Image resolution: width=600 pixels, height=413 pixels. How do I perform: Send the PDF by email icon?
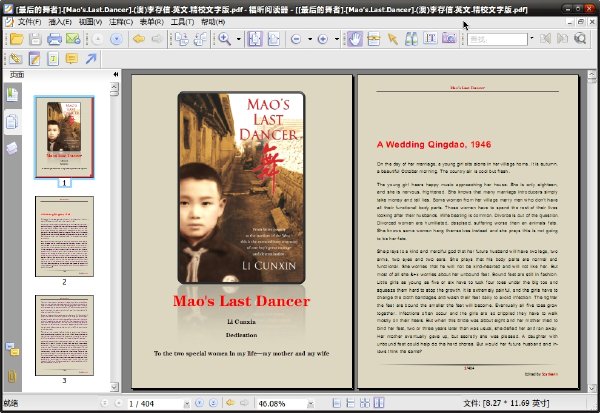click(x=73, y=39)
